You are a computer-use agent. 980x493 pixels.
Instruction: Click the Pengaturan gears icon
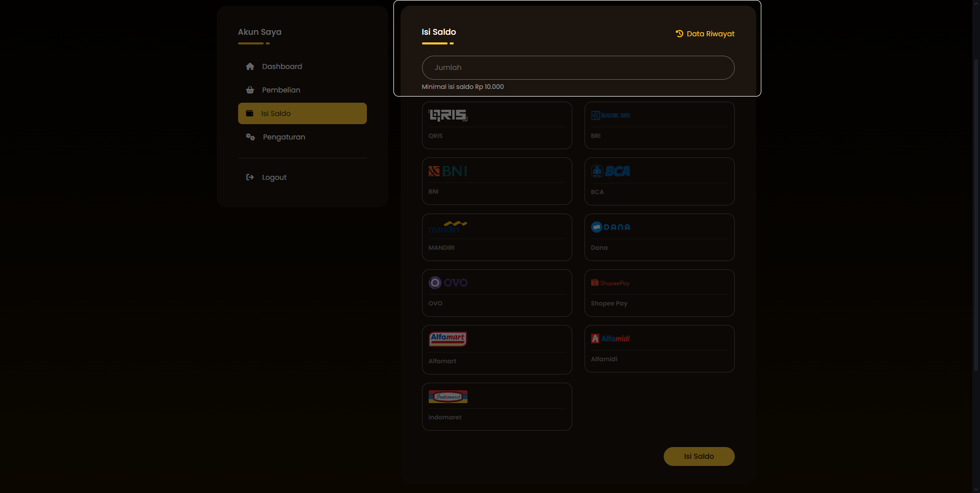[250, 137]
